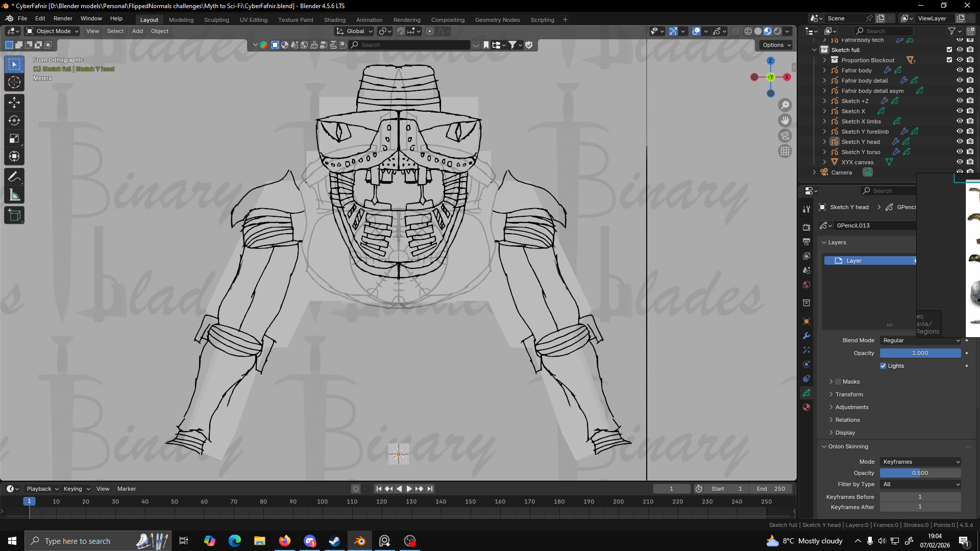Open the Blend Mode dropdown

point(920,340)
